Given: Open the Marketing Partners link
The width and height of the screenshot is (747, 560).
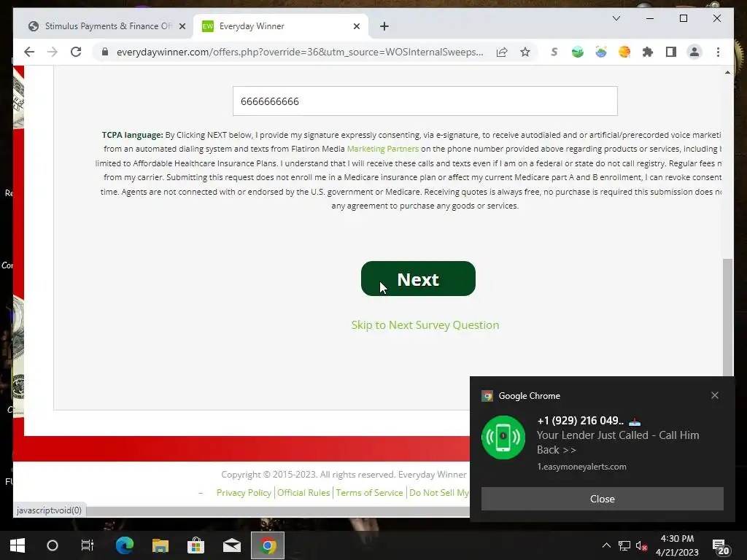Looking at the screenshot, I should pyautogui.click(x=382, y=149).
